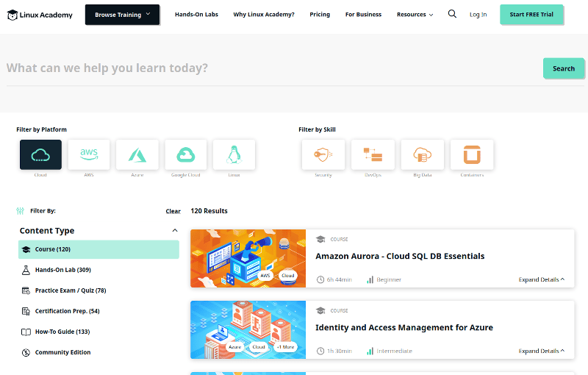
Task: Click the Cloud tag on Identity thumbnail
Action: (x=259, y=347)
